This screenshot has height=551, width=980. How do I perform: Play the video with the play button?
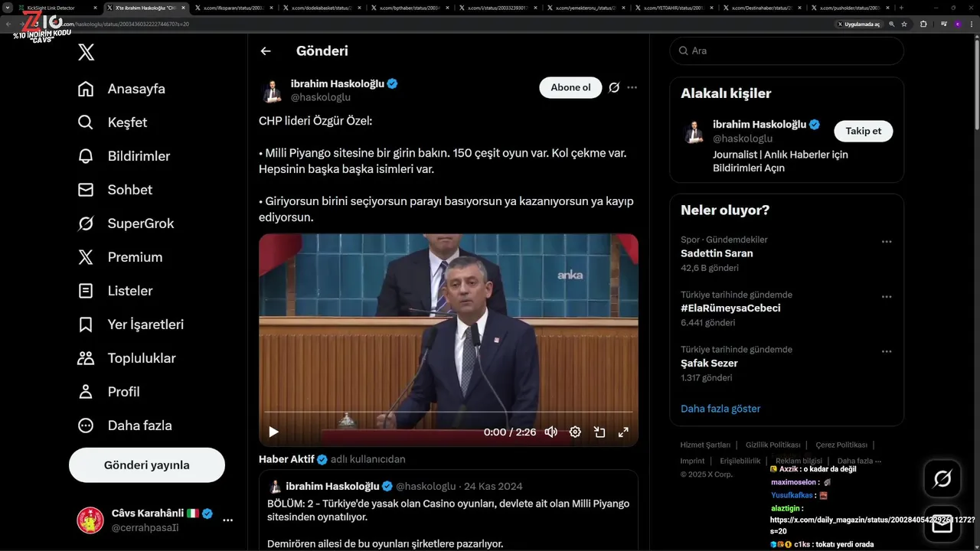(x=273, y=432)
